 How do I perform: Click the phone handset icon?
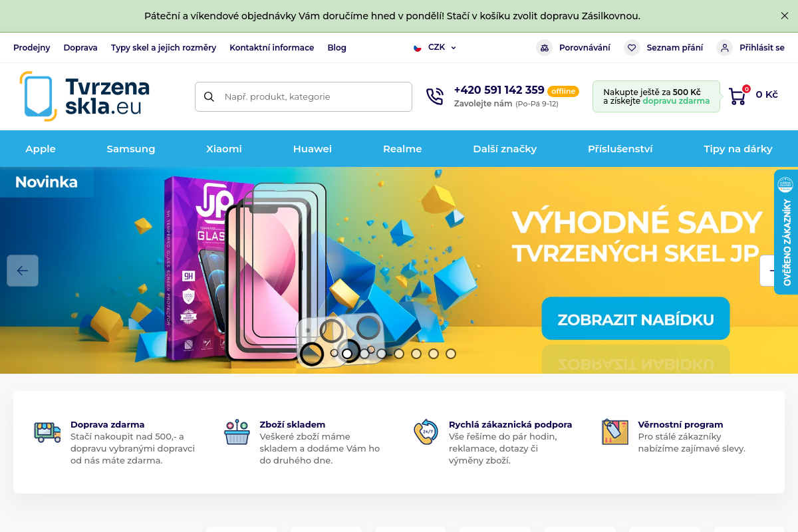pyautogui.click(x=435, y=96)
